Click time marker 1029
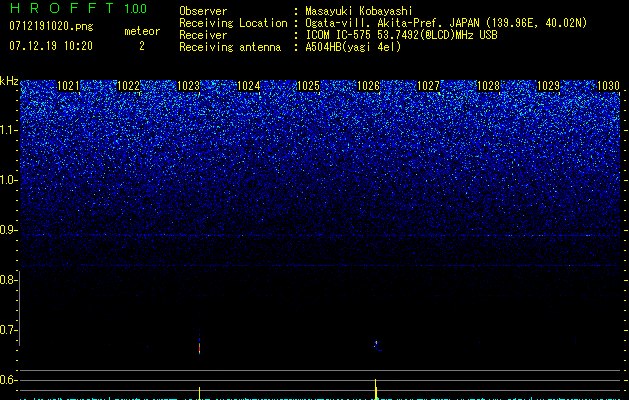629x400 pixels. [548, 86]
